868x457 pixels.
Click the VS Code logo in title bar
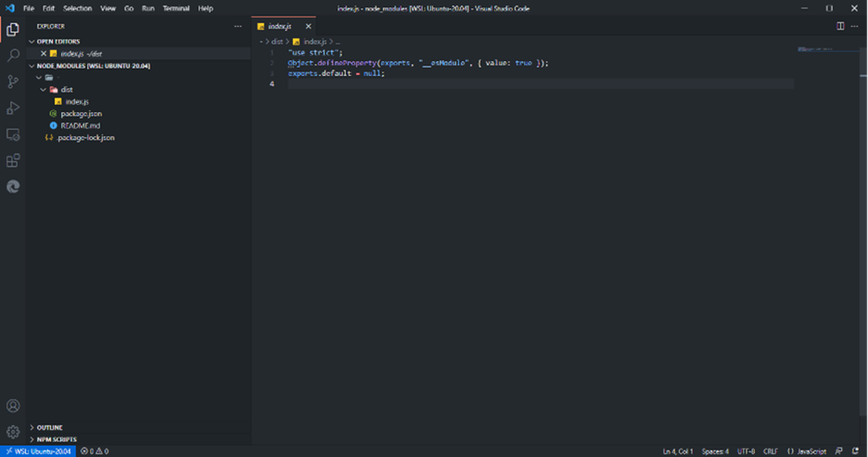click(x=10, y=8)
